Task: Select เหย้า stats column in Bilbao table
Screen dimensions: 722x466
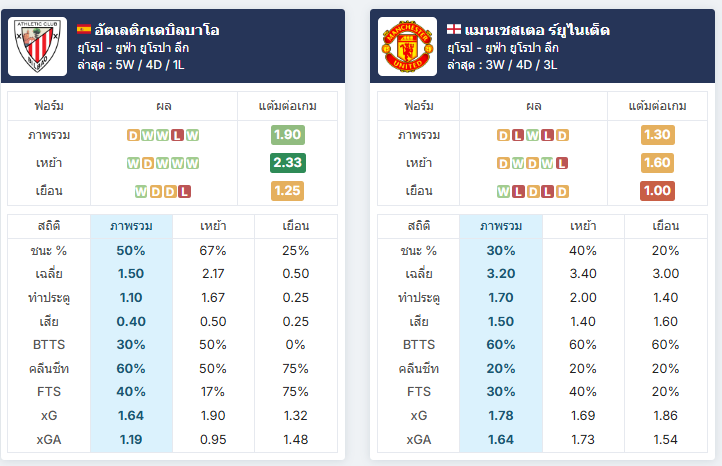Action: pyautogui.click(x=213, y=226)
